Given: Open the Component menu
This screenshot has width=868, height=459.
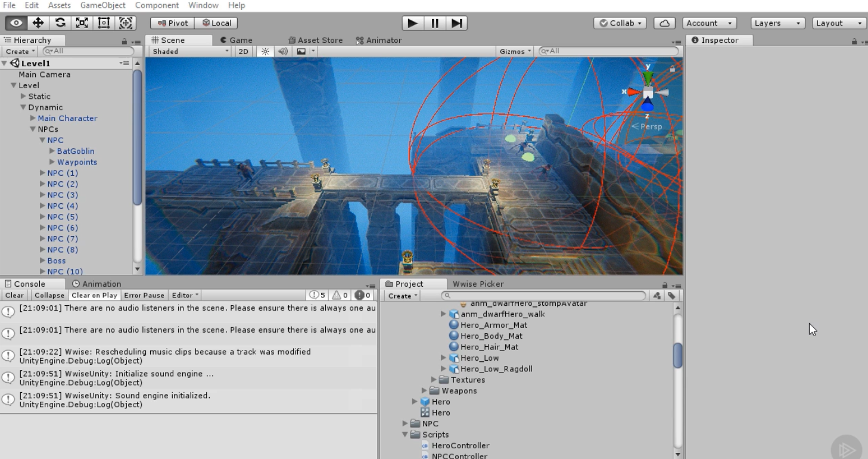Looking at the screenshot, I should (x=157, y=5).
